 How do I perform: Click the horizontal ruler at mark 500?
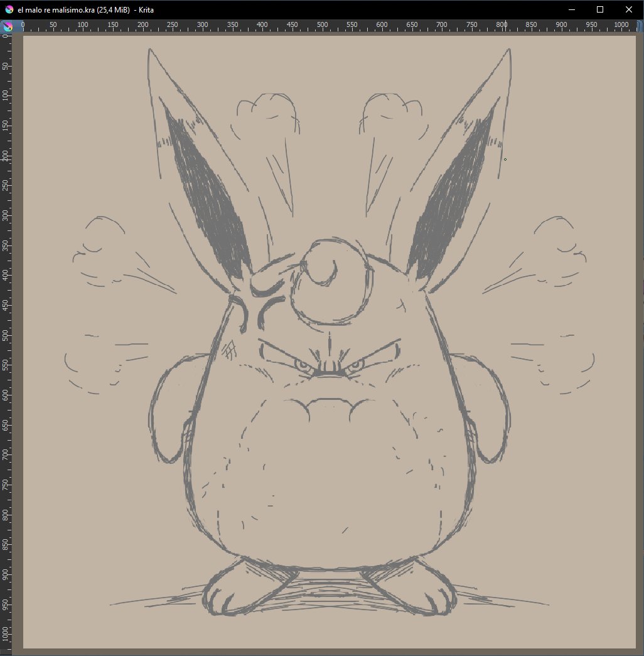(x=322, y=26)
